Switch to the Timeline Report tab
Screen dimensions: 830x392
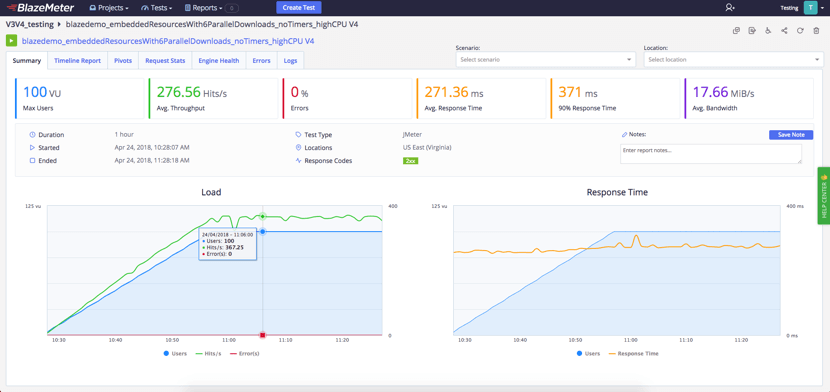pos(77,61)
